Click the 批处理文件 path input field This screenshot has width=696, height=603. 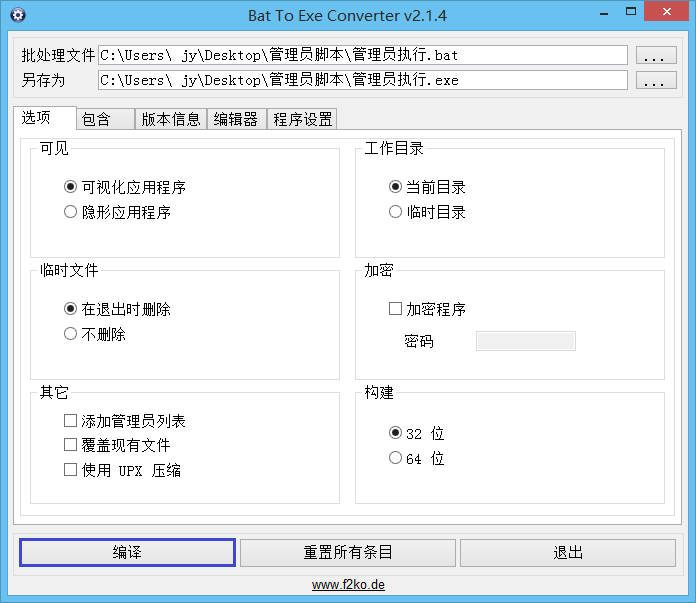[x=363, y=55]
